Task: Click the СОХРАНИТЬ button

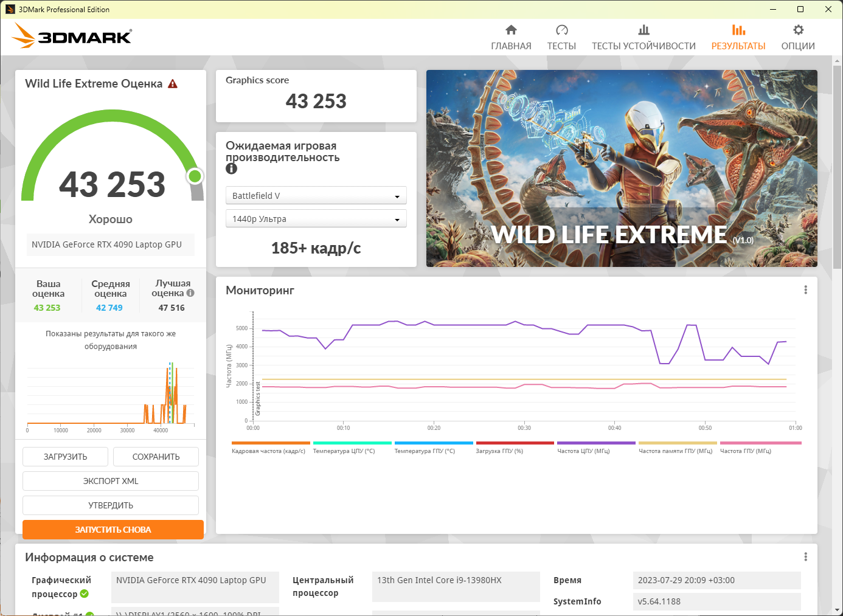Action: 156,457
